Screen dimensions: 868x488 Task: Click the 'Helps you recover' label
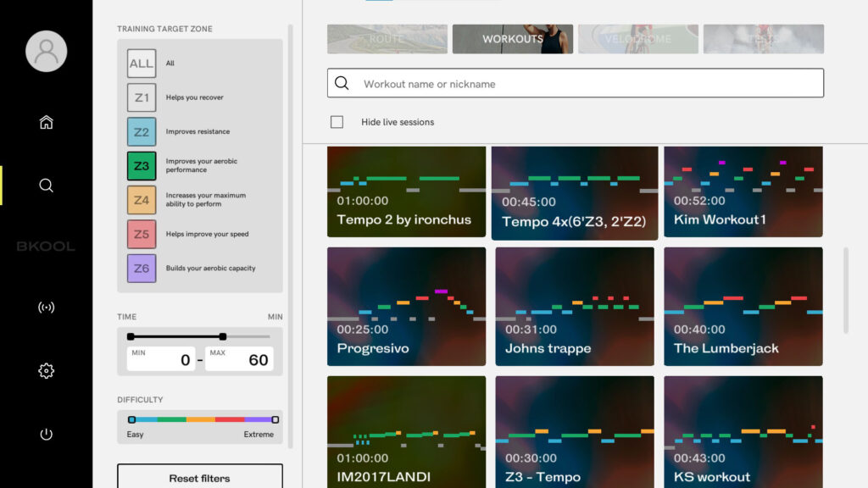pyautogui.click(x=194, y=97)
